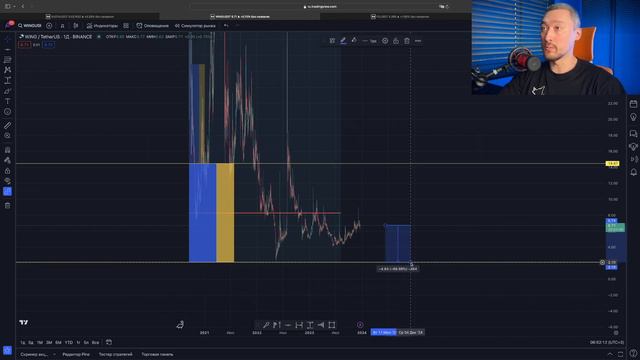
Task: Toggle hide all drawings eye icon
Action: click(x=7, y=181)
